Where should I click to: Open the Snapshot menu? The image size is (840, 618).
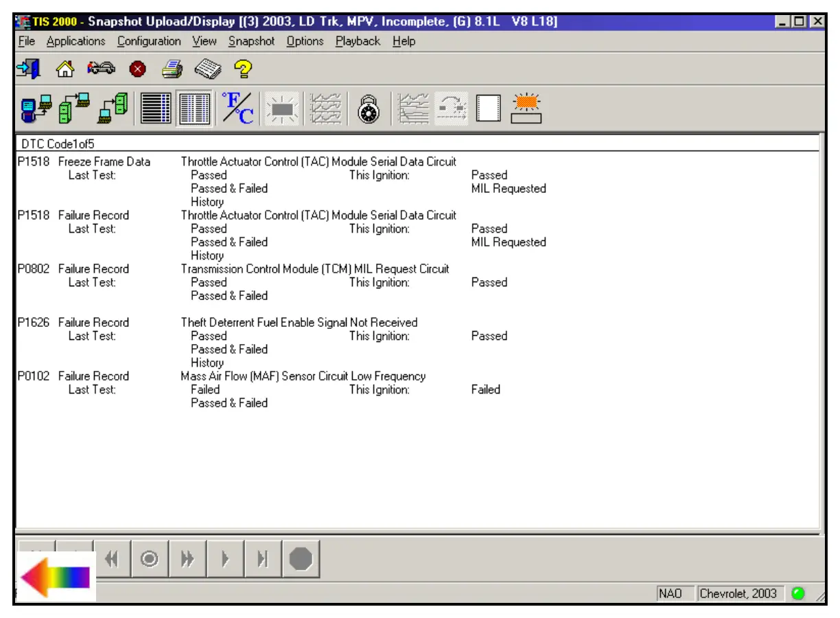click(x=251, y=41)
